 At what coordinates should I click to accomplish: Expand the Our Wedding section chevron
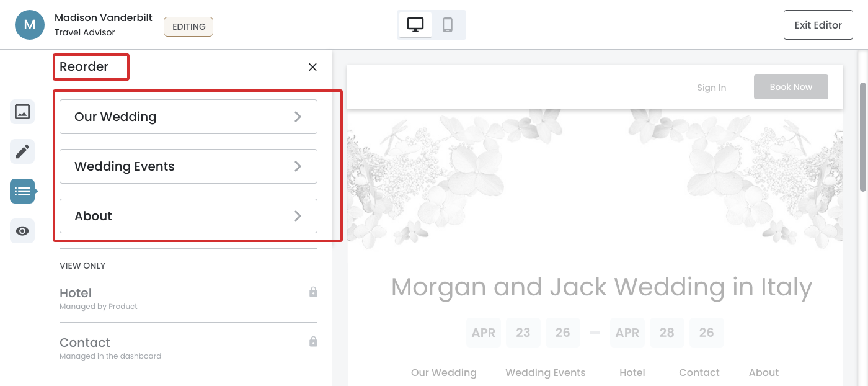298,117
